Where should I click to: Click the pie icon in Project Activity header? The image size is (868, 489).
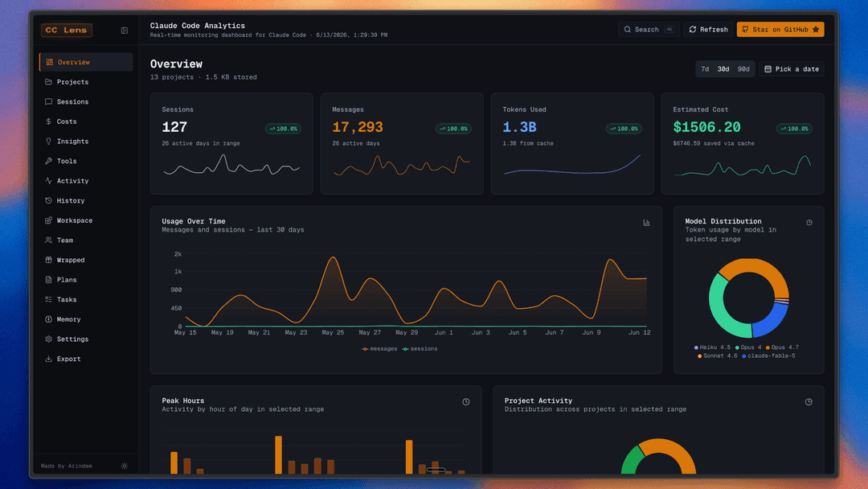(809, 402)
